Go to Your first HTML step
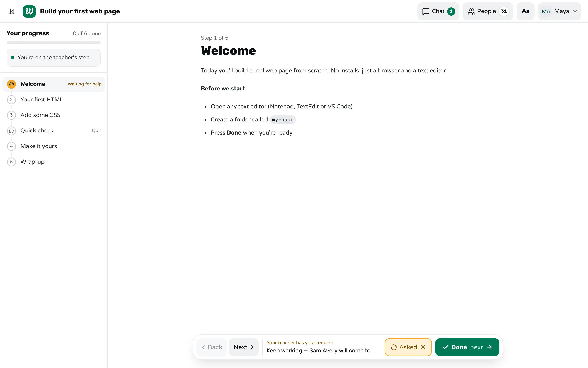Viewport: 588px width, 368px height. pyautogui.click(x=54, y=100)
